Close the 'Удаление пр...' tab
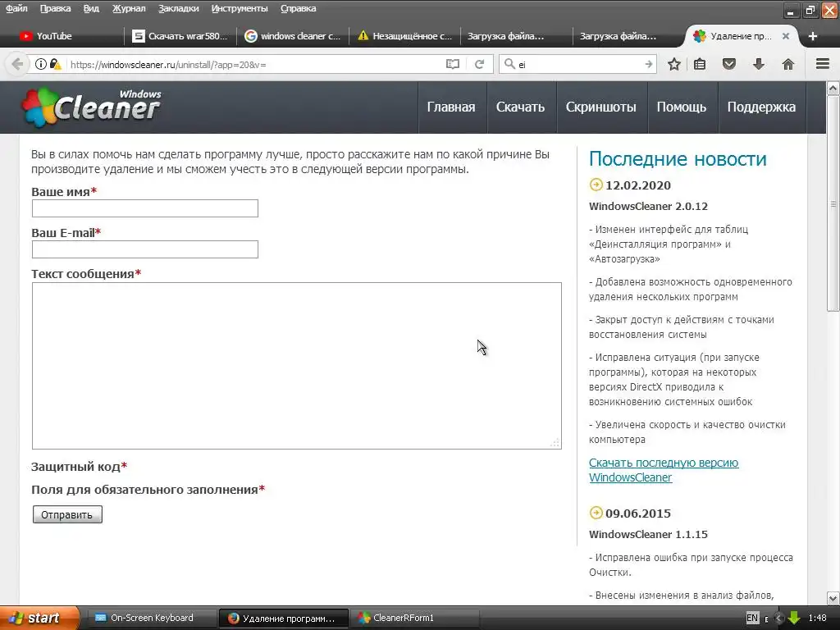 pyautogui.click(x=785, y=36)
